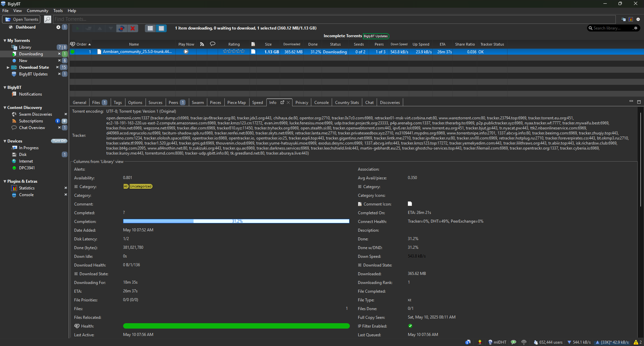Toggle the right Download State checkbox

click(360, 265)
